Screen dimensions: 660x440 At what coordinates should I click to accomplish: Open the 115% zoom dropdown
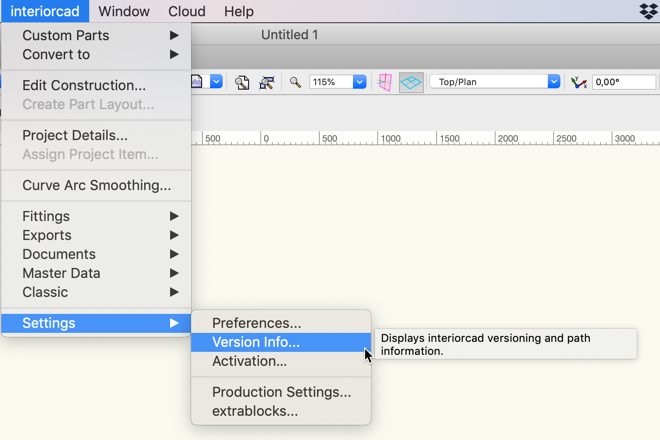tap(359, 82)
